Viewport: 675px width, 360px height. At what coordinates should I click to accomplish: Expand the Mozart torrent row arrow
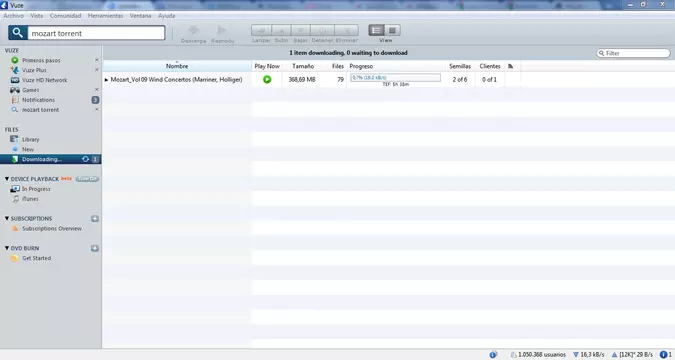tap(106, 80)
